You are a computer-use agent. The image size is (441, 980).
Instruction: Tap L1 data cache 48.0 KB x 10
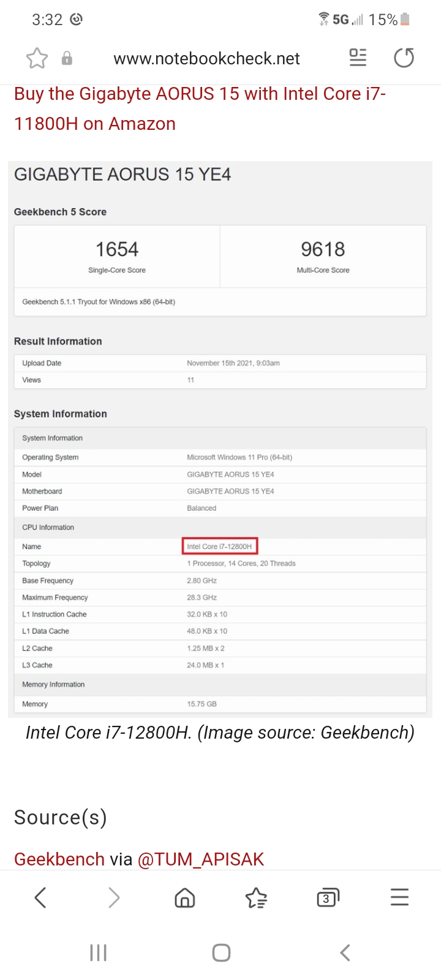click(x=207, y=631)
